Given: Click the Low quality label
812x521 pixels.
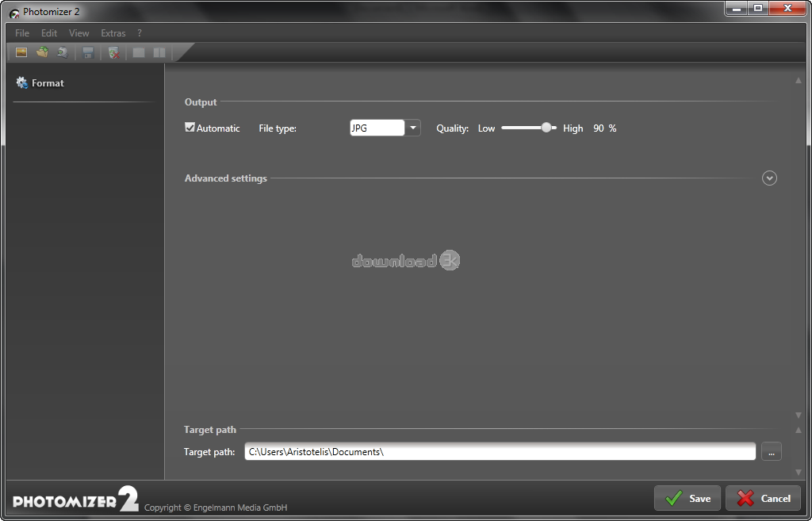Looking at the screenshot, I should 486,128.
